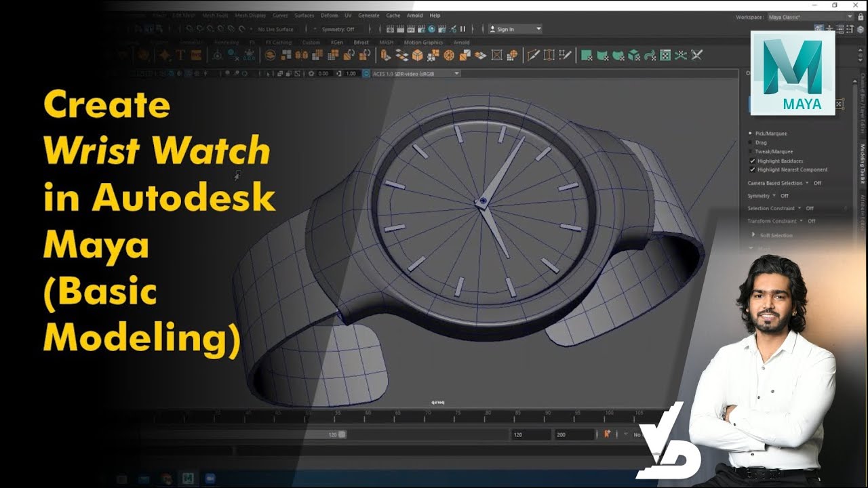Click the Zoom icon in Windows taskbar
The image size is (868, 488).
209,479
